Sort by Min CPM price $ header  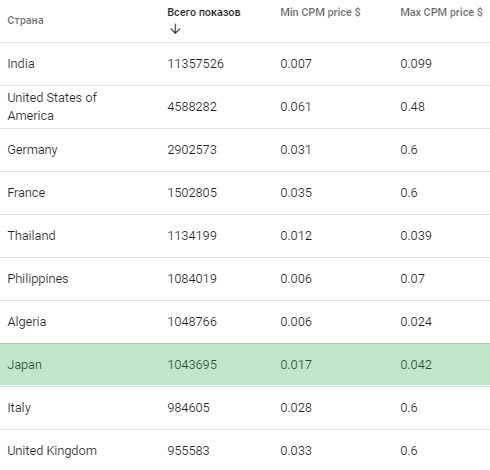pos(320,12)
